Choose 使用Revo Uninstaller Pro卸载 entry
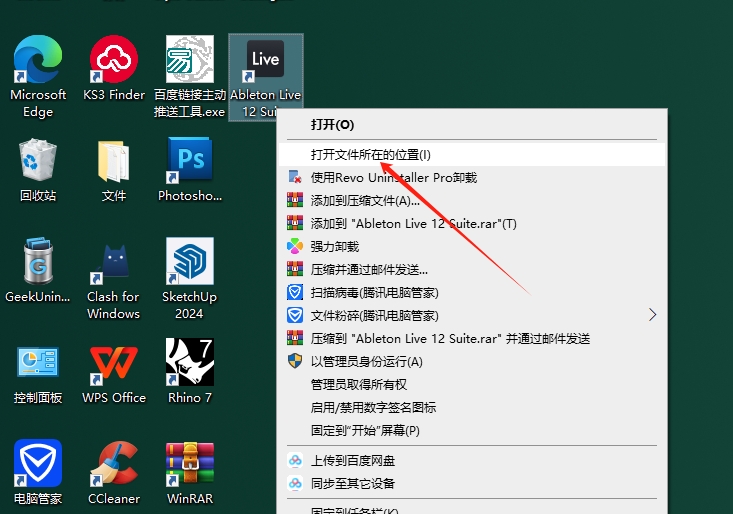Viewport: 733px width, 514px height. [x=472, y=178]
